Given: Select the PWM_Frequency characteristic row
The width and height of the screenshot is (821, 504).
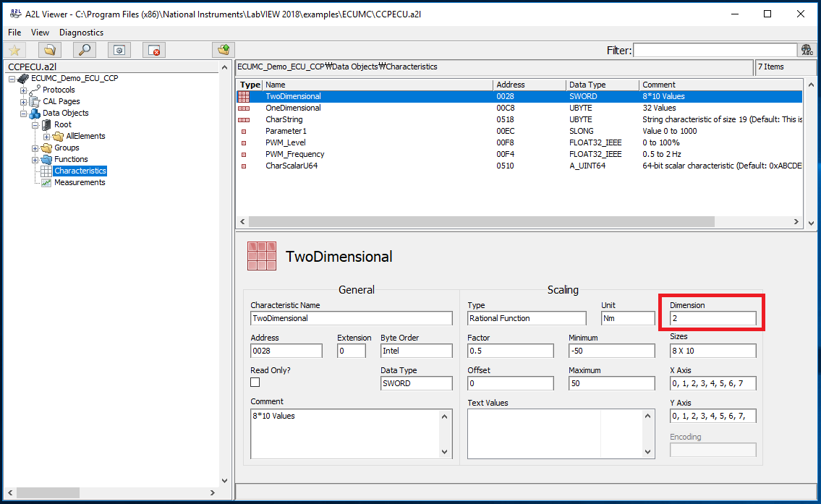Looking at the screenshot, I should pyautogui.click(x=294, y=154).
